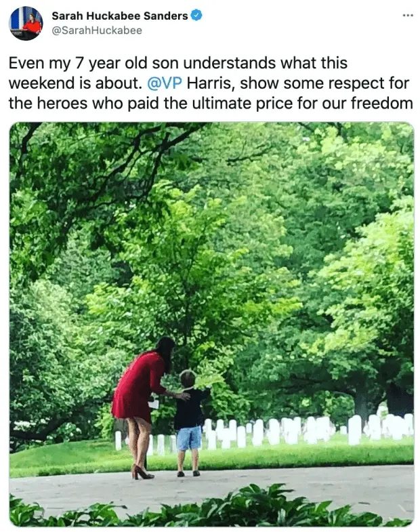This screenshot has width=420, height=532.
Task: Click the Sarah Huckabee Sanders display name
Action: coord(120,16)
